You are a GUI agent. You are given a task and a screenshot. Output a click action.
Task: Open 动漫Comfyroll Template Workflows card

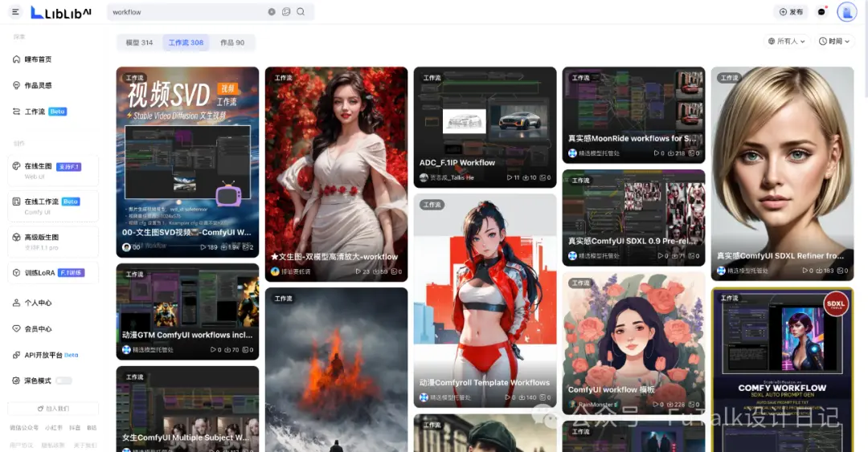(485, 300)
